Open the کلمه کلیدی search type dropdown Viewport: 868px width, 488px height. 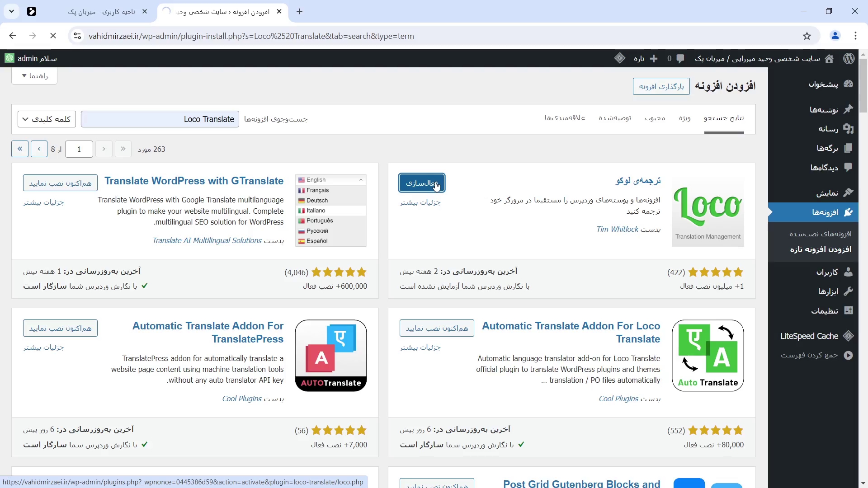[x=47, y=119]
